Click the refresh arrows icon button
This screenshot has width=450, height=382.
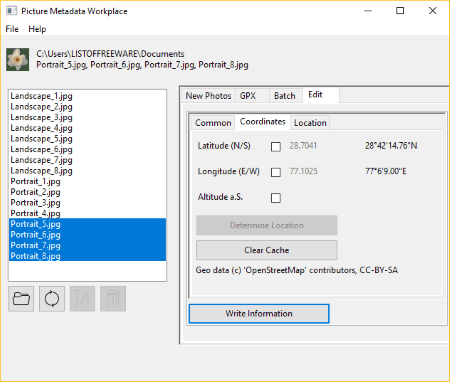coord(52,299)
